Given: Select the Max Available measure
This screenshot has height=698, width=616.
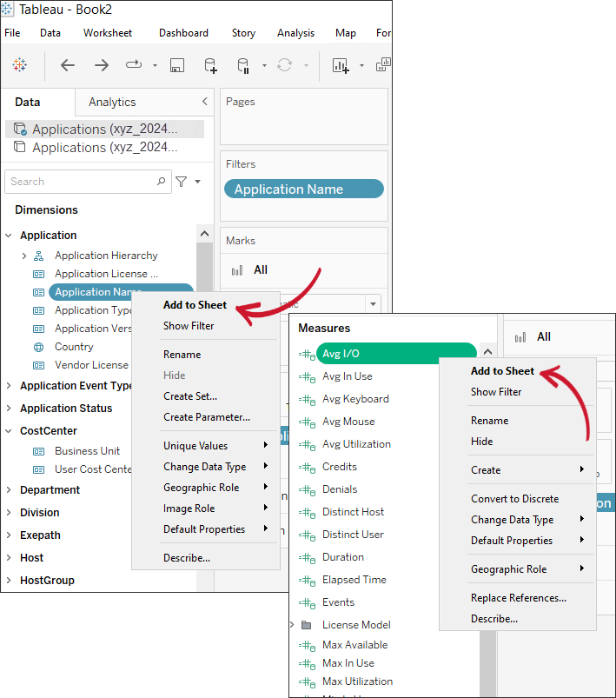Looking at the screenshot, I should point(354,645).
